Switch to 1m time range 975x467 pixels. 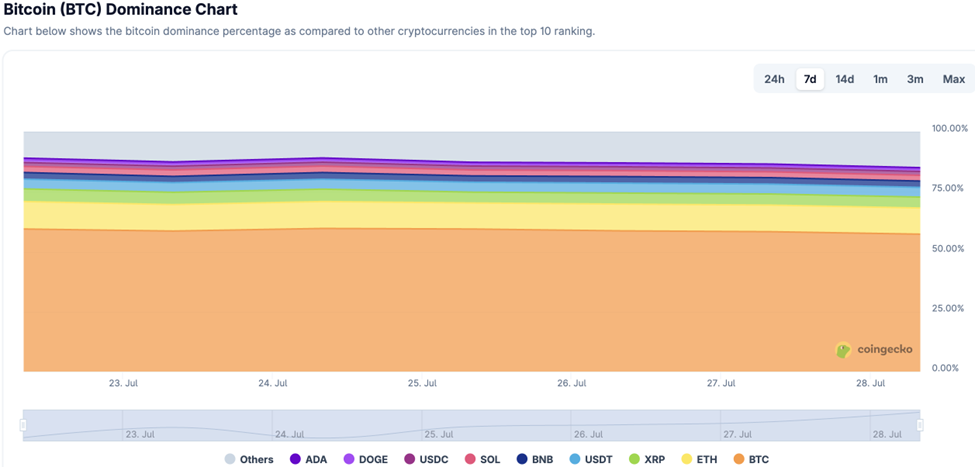(x=880, y=79)
